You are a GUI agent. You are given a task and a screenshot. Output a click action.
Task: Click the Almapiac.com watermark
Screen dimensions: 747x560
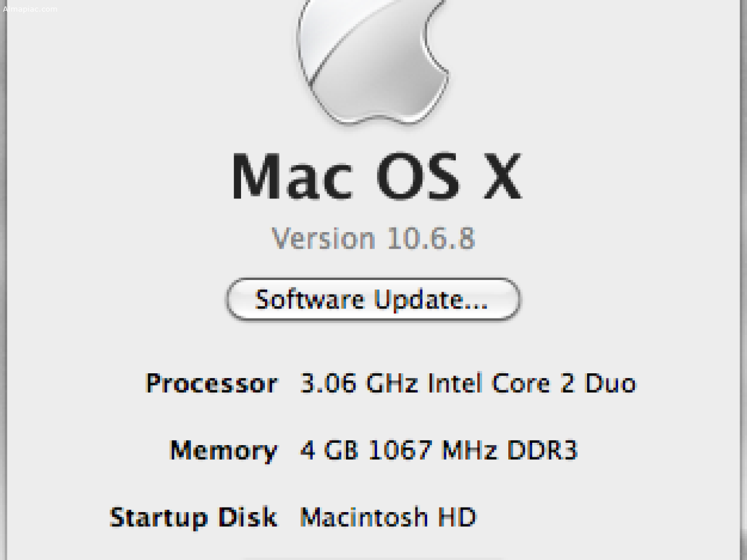pos(30,9)
